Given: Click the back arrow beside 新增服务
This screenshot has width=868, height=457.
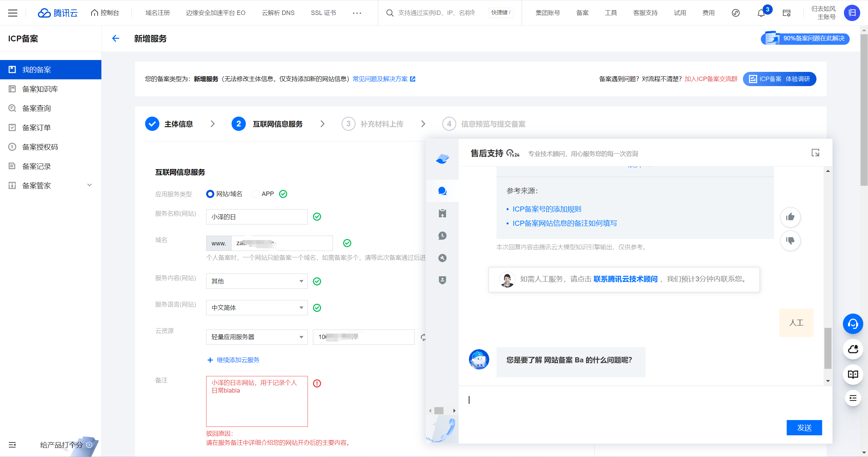Looking at the screenshot, I should 116,38.
